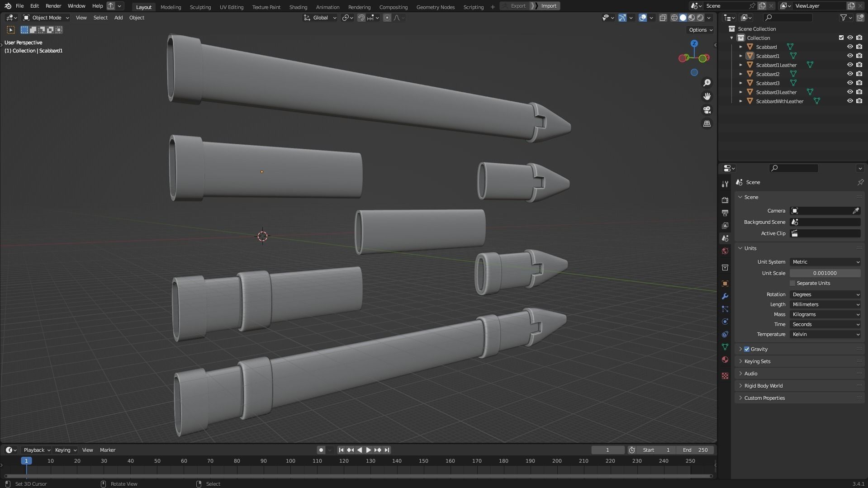Open the Length units dropdown
Viewport: 868px width, 488px height.
pyautogui.click(x=825, y=304)
